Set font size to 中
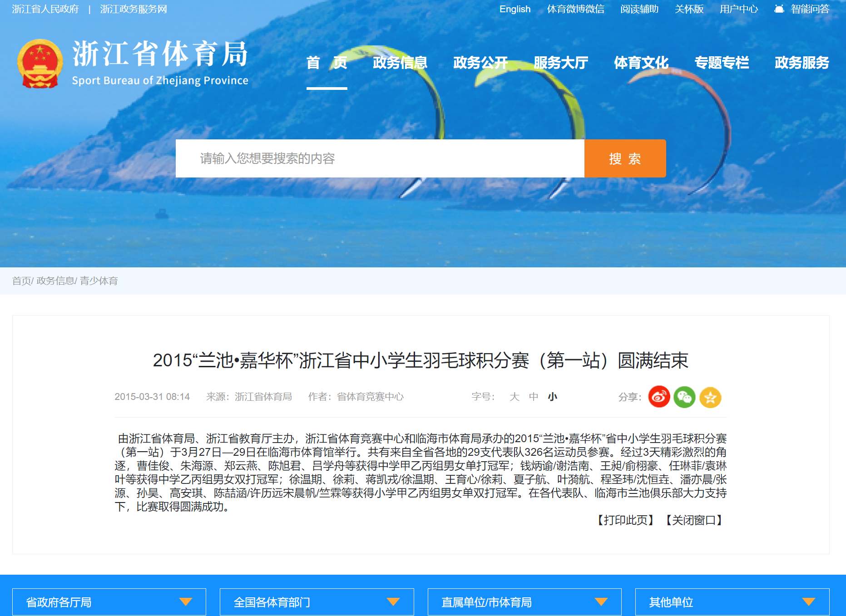Viewport: 846px width, 616px height. 533,397
